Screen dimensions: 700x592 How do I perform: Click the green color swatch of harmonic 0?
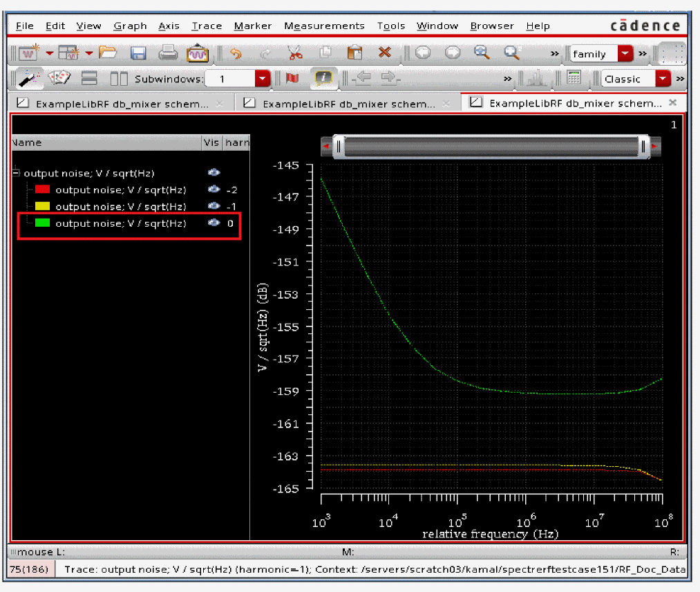(43, 223)
